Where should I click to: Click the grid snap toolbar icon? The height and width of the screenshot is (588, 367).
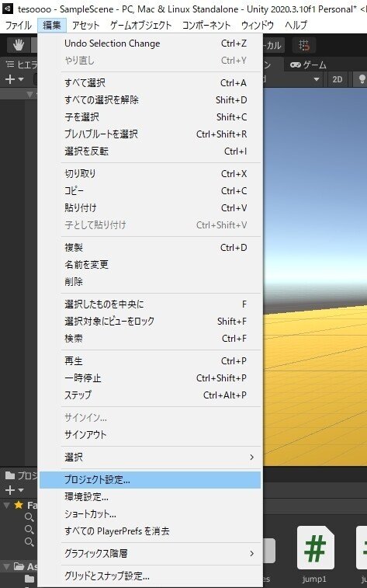click(x=303, y=45)
